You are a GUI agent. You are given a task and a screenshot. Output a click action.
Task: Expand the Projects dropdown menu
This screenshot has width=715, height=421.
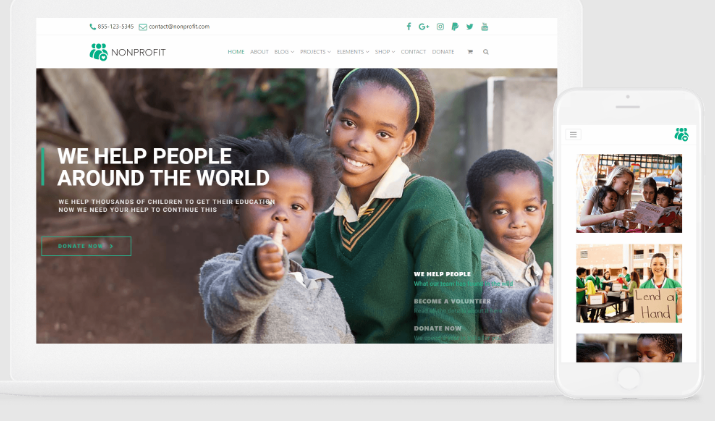[x=316, y=52]
